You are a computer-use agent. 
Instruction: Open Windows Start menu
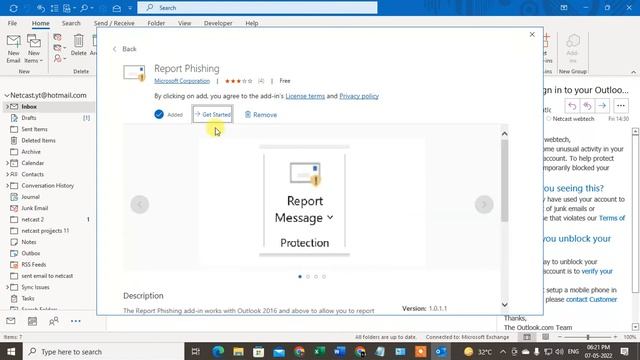[x=11, y=351]
